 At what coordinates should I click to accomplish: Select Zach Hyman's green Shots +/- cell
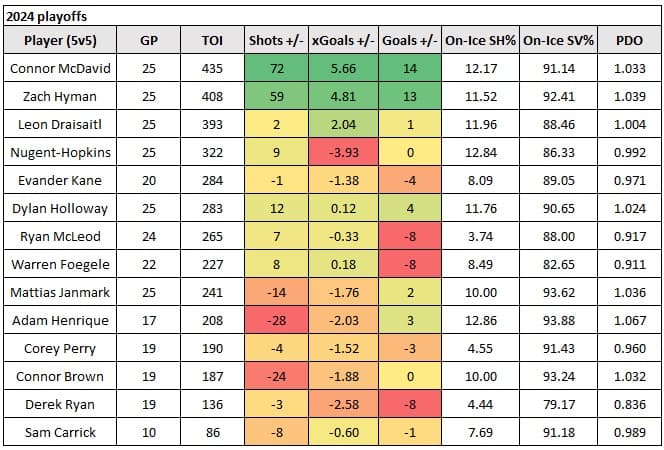point(275,99)
